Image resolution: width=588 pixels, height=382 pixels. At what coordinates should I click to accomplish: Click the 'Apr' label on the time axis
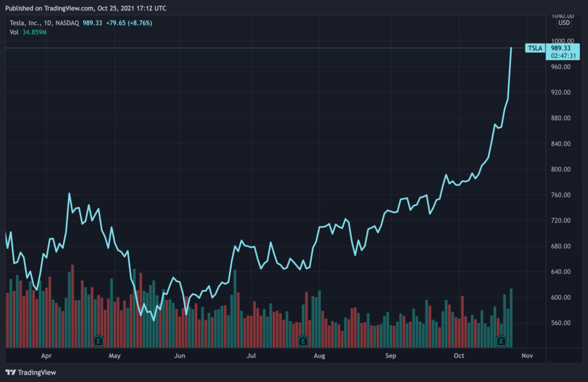click(47, 356)
